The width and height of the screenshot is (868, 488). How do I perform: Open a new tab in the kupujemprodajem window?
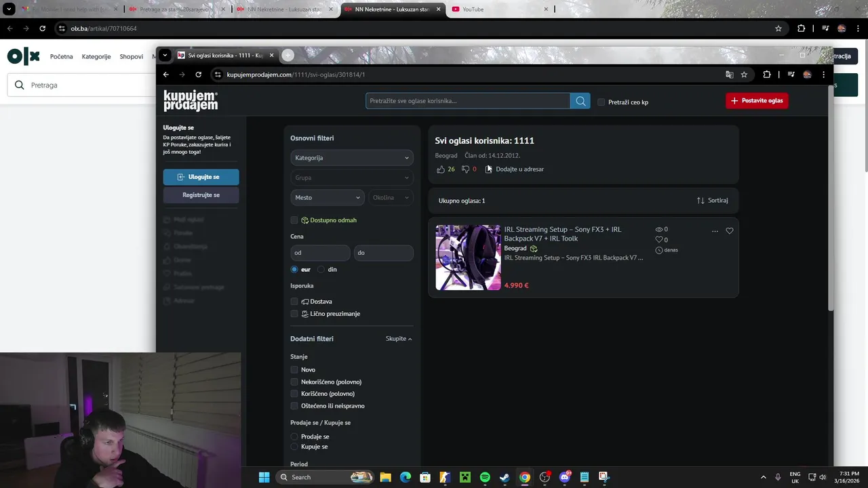pos(288,56)
